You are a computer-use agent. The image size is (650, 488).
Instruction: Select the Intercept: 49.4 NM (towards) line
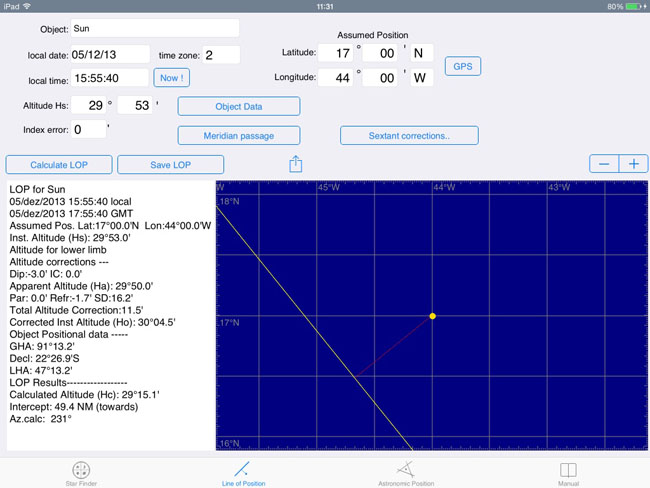(x=74, y=407)
